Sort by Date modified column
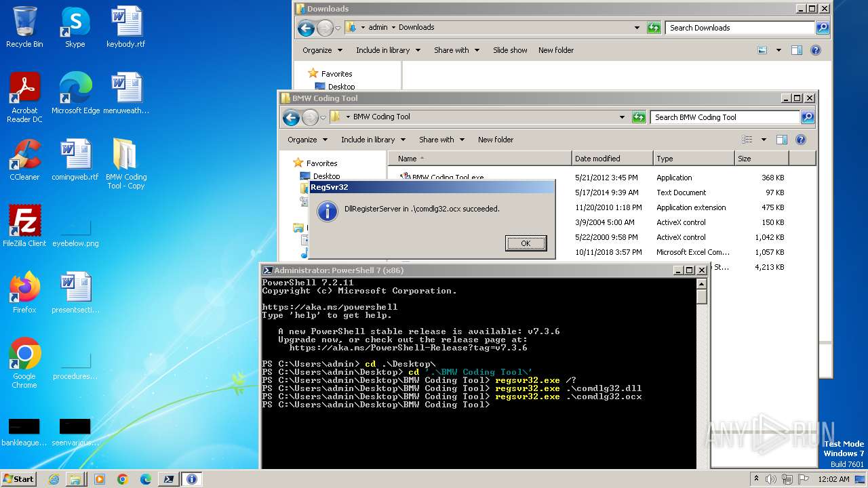Viewport: 868px width, 488px height. point(613,159)
